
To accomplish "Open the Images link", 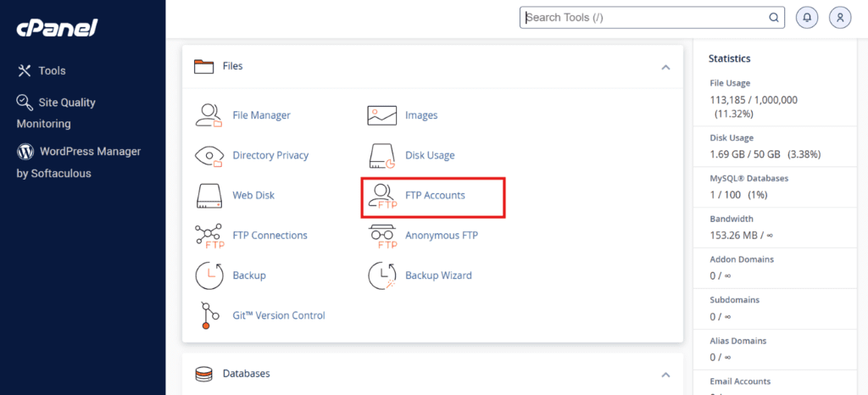I will coord(421,115).
